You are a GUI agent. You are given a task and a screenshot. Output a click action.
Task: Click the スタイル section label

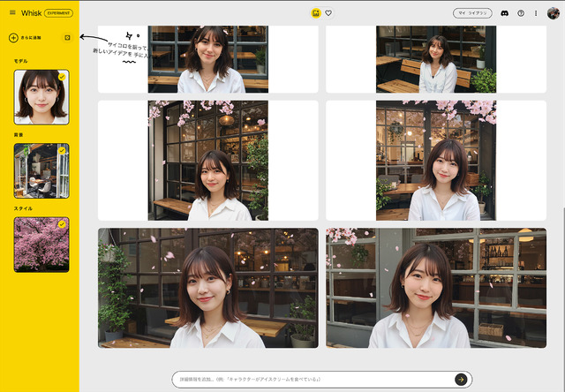tap(23, 208)
